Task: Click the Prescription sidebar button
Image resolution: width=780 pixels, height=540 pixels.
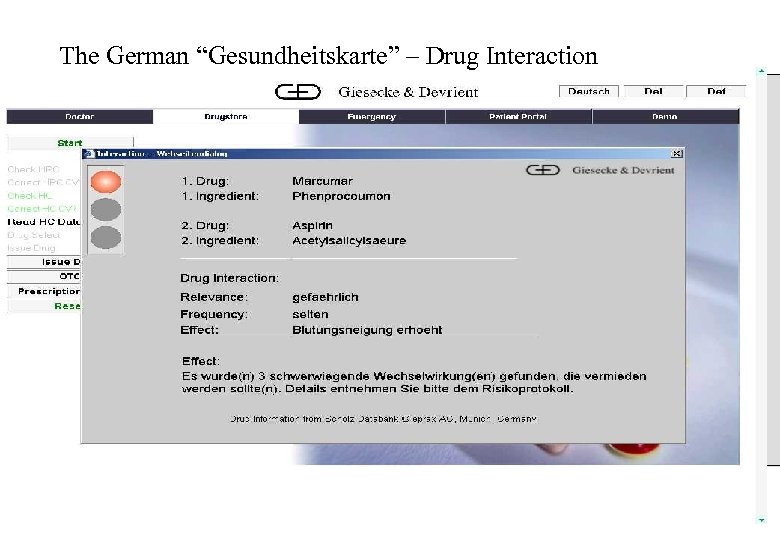Action: 44,291
